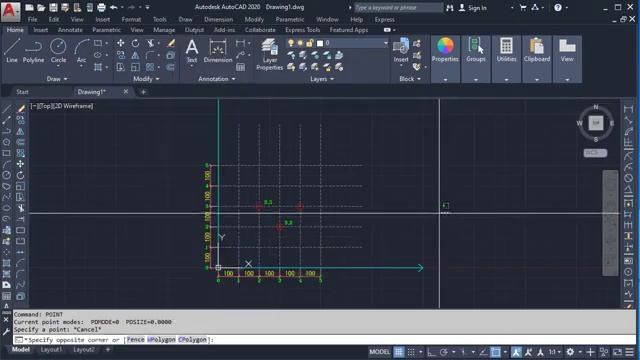Click the ViewCube top face

(596, 123)
